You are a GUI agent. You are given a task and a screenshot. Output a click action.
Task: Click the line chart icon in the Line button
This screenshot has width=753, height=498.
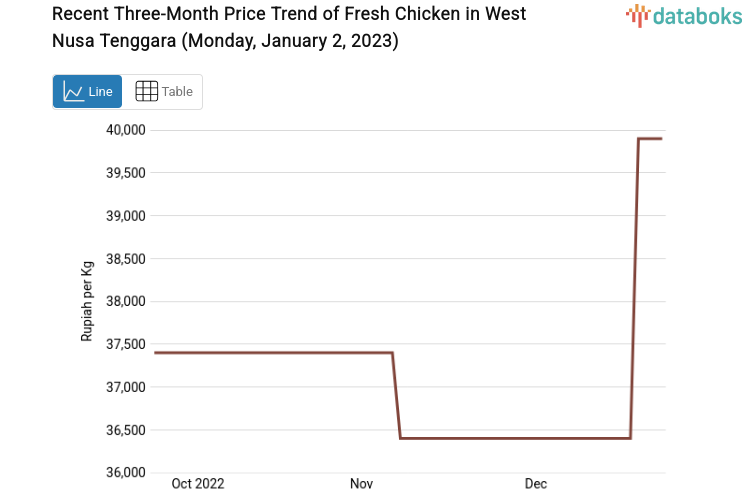tap(73, 91)
